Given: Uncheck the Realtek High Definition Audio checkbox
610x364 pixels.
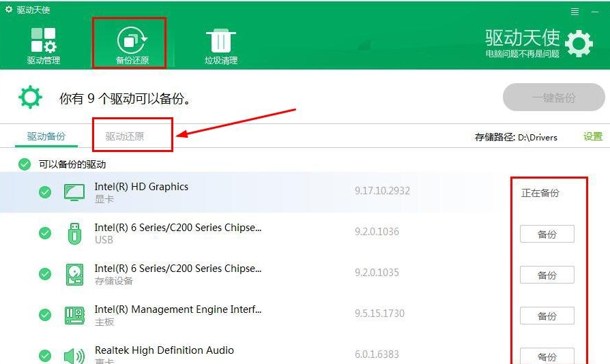Looking at the screenshot, I should [45, 355].
